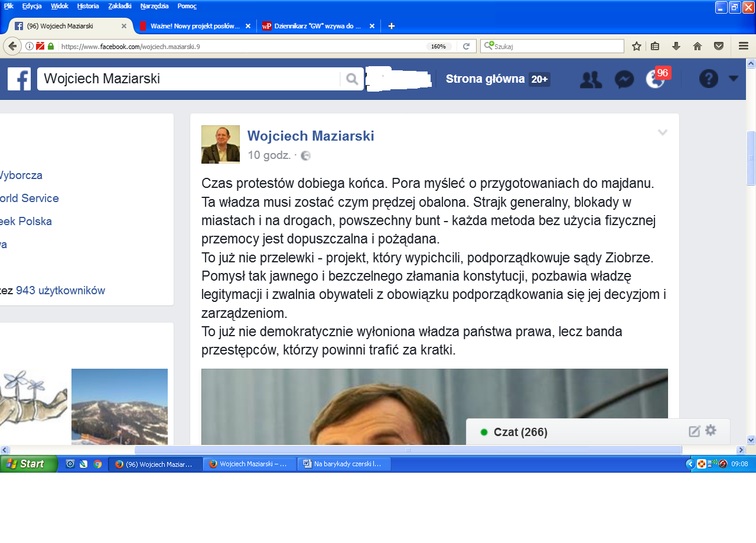This screenshot has height=543, width=756.
Task: Click the browser back arrow button
Action: tap(12, 46)
